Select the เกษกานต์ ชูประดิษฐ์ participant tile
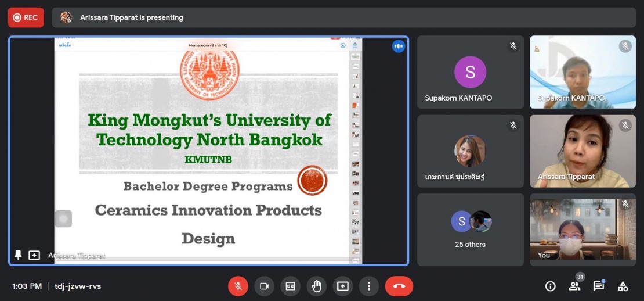The height and width of the screenshot is (301, 644). click(x=471, y=151)
